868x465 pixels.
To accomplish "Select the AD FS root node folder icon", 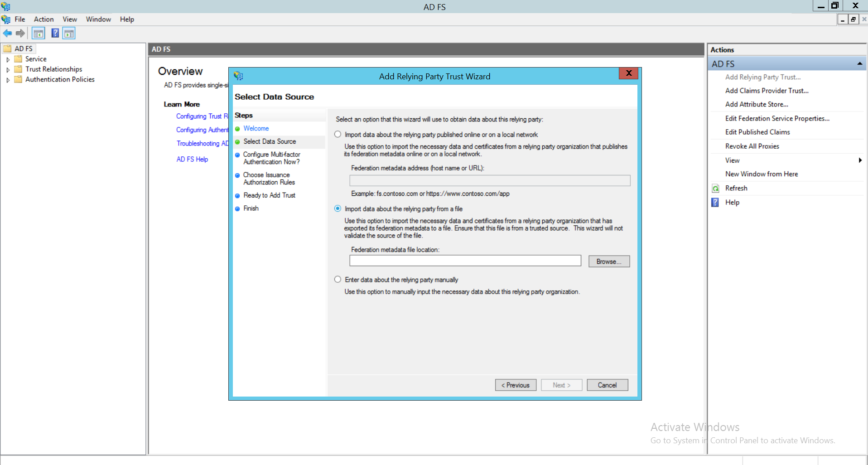I will (6, 48).
